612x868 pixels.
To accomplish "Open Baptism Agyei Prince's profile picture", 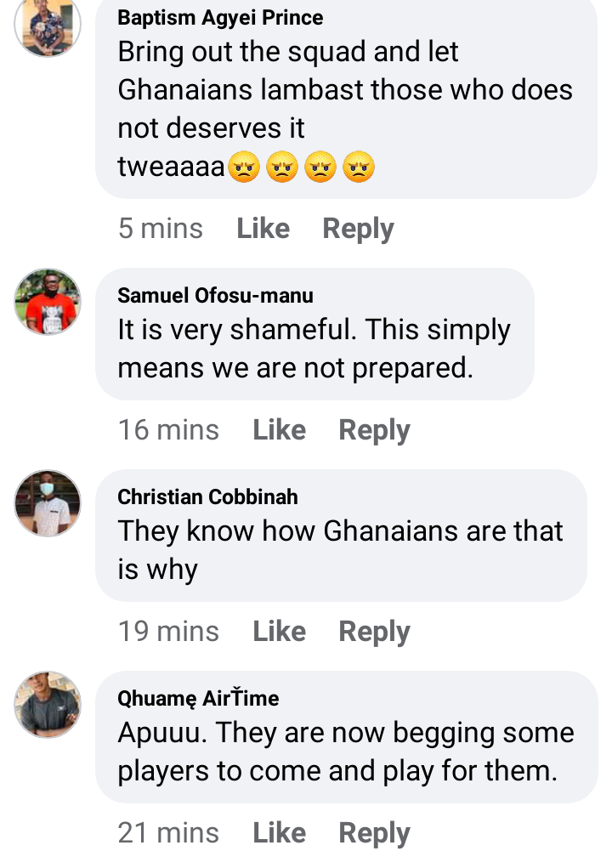I will [x=48, y=26].
